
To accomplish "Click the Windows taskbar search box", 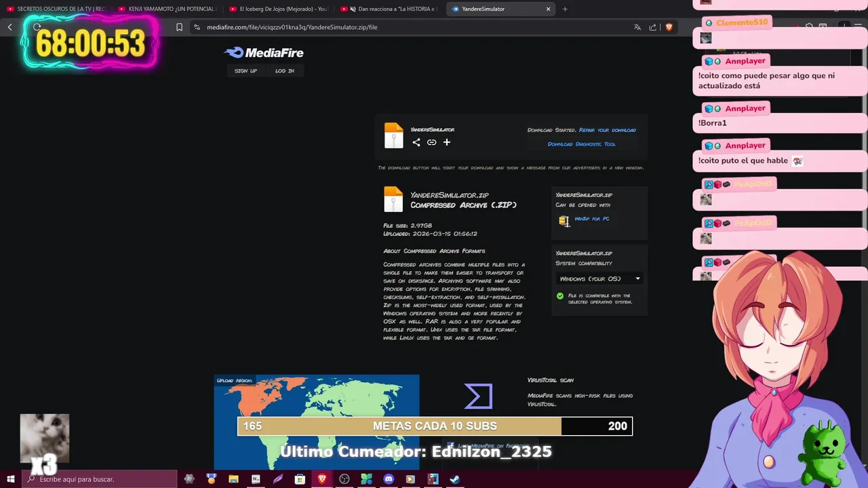I will (x=100, y=479).
